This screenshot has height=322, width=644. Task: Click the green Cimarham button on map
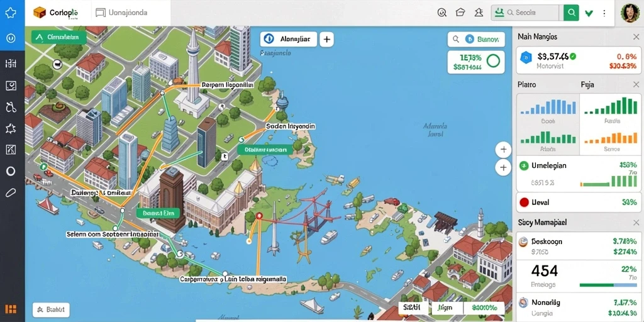click(58, 37)
